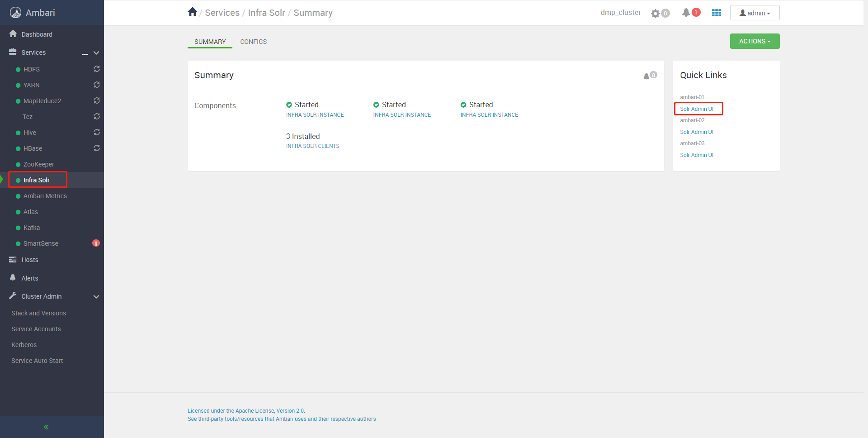Select Infra Solr service

click(37, 180)
